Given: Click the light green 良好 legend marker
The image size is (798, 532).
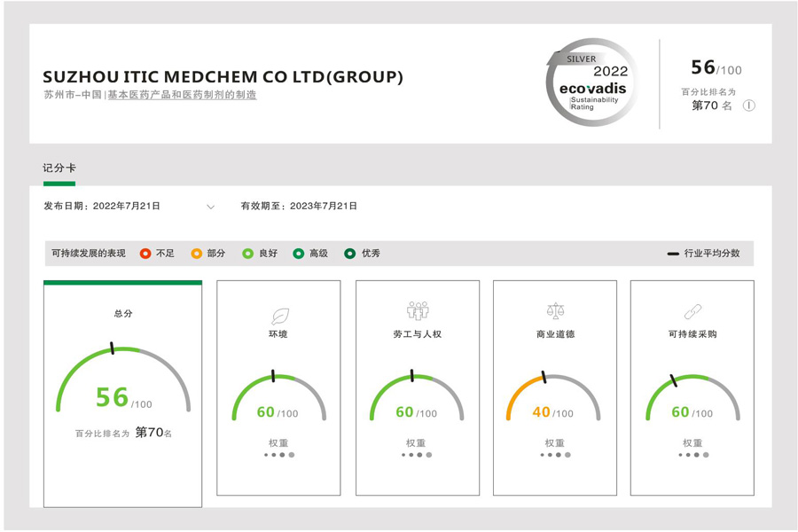Looking at the screenshot, I should click(x=248, y=254).
